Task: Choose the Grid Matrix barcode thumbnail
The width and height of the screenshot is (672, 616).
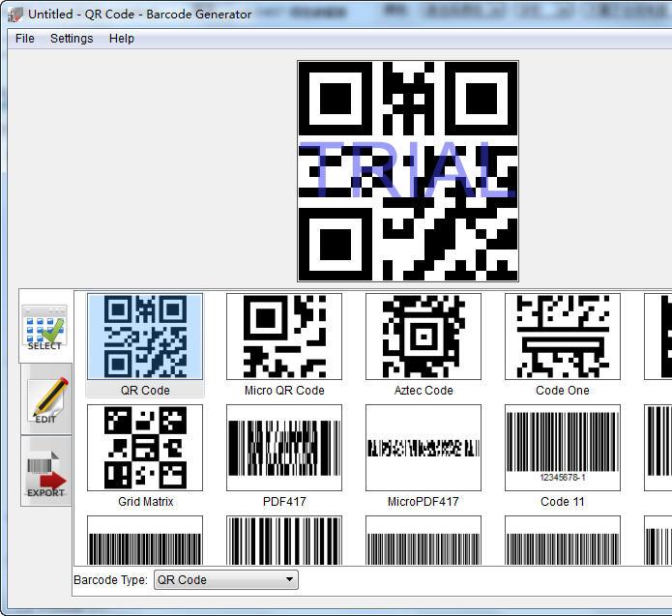Action: coord(145,448)
